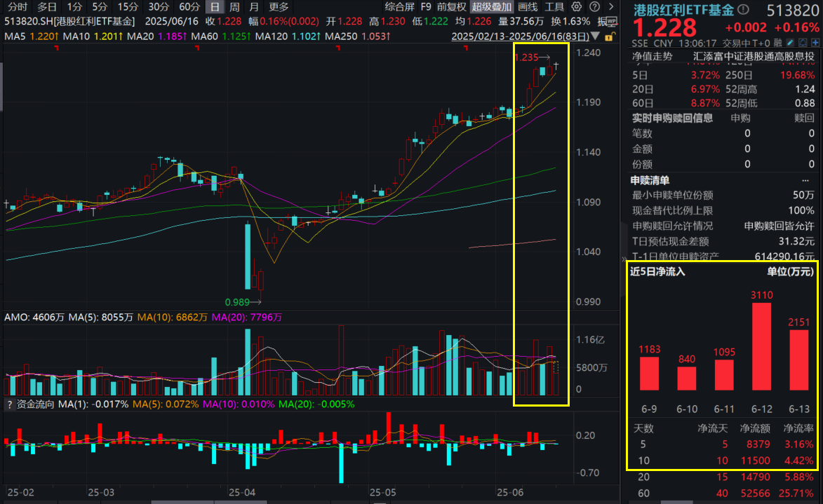Image resolution: width=823 pixels, height=504 pixels.
Task: Click the lock icon beside the date range
Action: [x=608, y=37]
